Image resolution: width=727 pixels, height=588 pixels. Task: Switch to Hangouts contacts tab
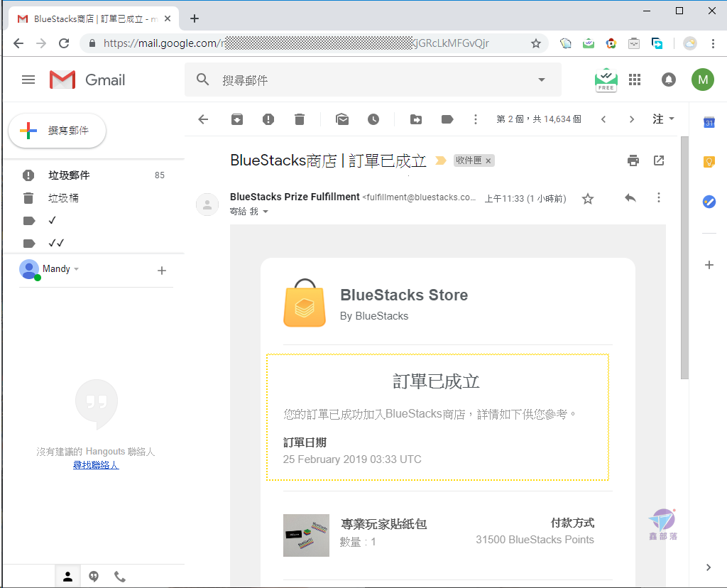pyautogui.click(x=67, y=577)
